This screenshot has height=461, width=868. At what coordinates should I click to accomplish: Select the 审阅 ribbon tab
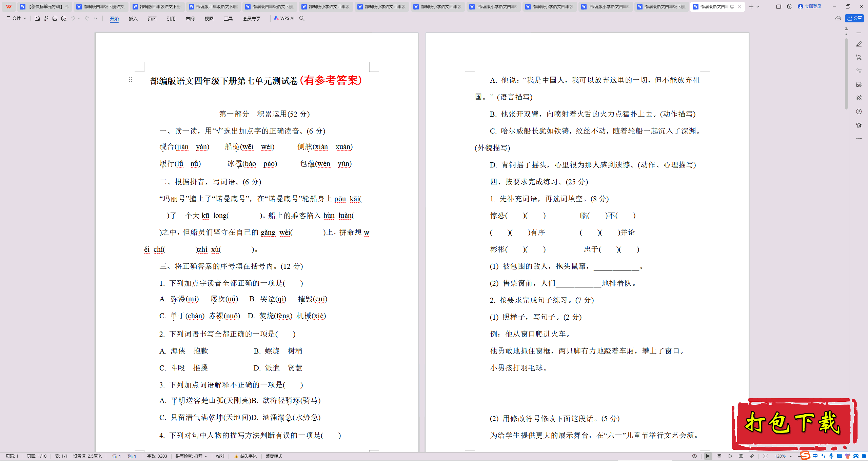tap(190, 19)
